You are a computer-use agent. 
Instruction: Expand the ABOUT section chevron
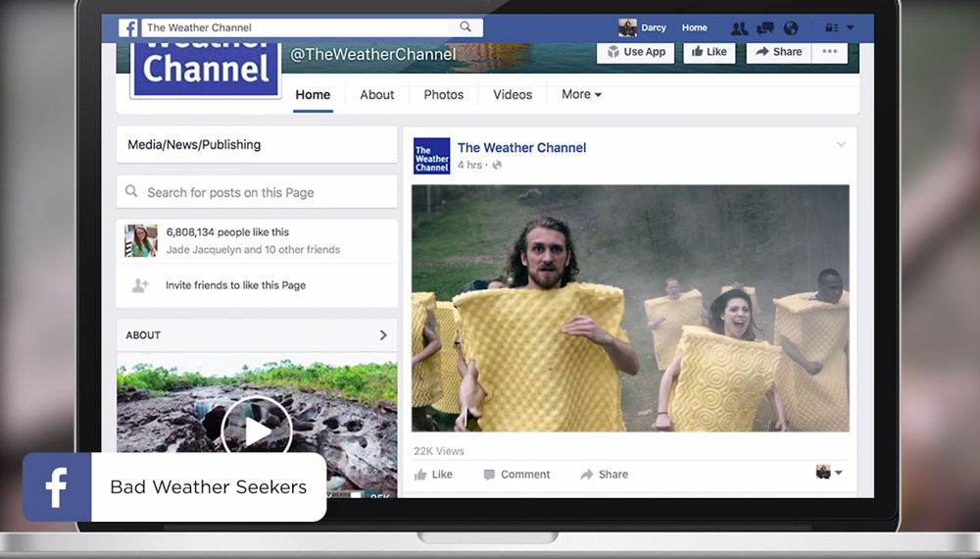[x=383, y=335]
